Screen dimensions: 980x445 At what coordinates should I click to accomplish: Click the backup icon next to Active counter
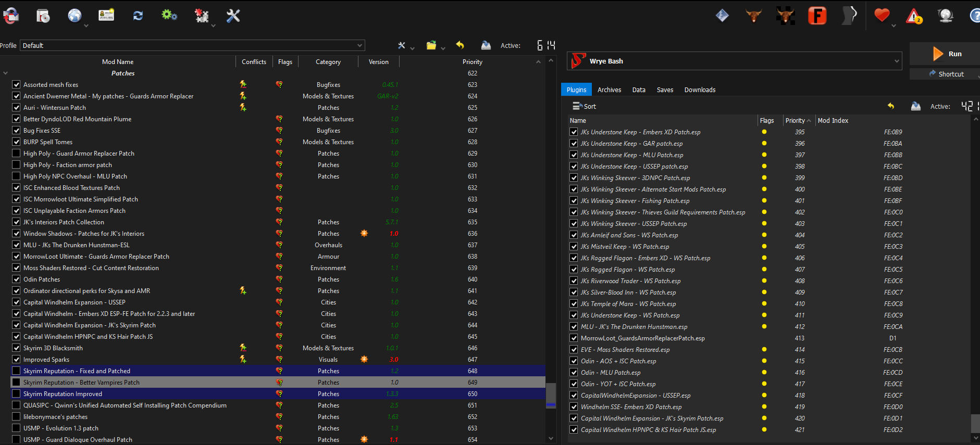coord(486,45)
